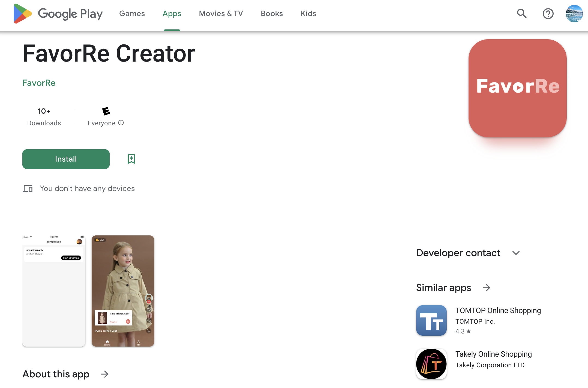Viewport: 588px width, 388px height.
Task: View the peng's lives screenshot thumbnail
Action: 54,291
